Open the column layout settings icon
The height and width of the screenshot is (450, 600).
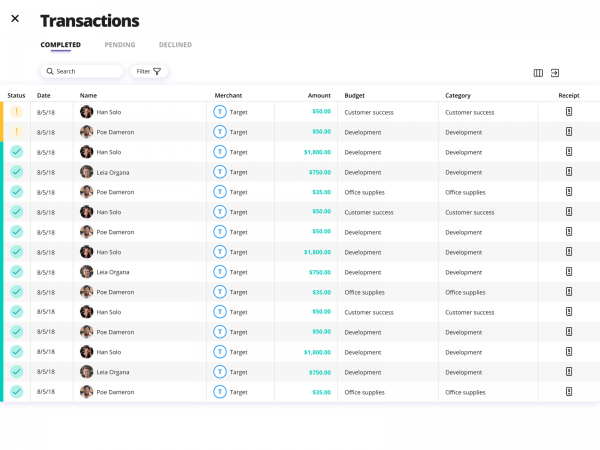coord(538,72)
